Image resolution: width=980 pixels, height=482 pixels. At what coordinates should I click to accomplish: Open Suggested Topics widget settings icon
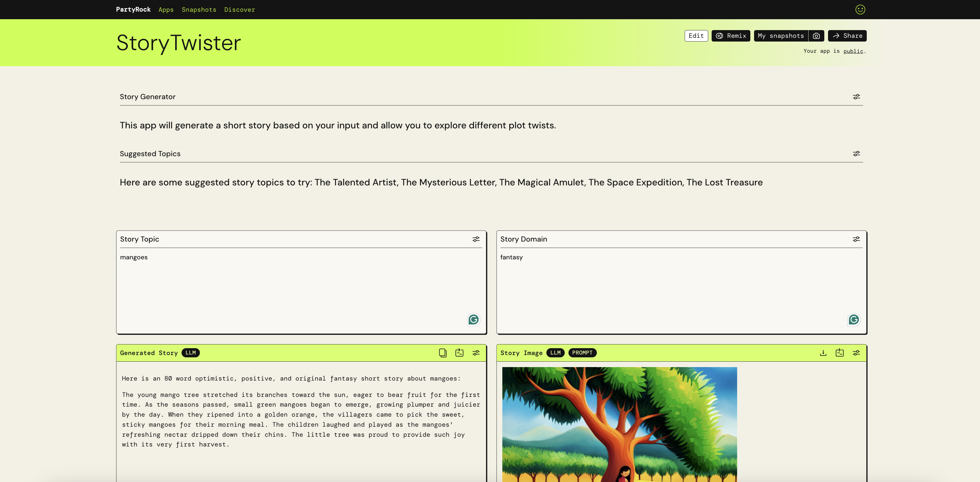point(856,154)
